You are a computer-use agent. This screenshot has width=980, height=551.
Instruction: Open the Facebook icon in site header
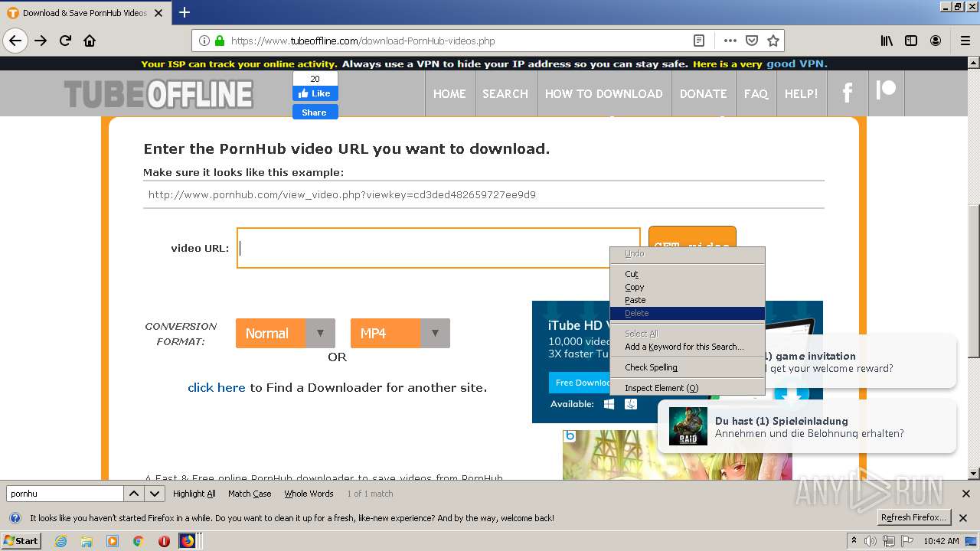848,93
